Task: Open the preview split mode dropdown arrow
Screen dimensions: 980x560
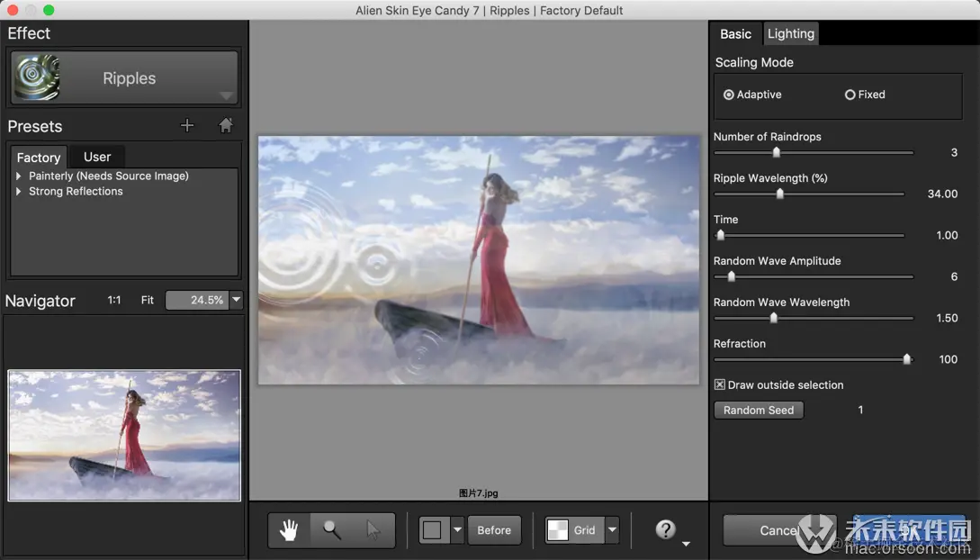Action: (457, 530)
